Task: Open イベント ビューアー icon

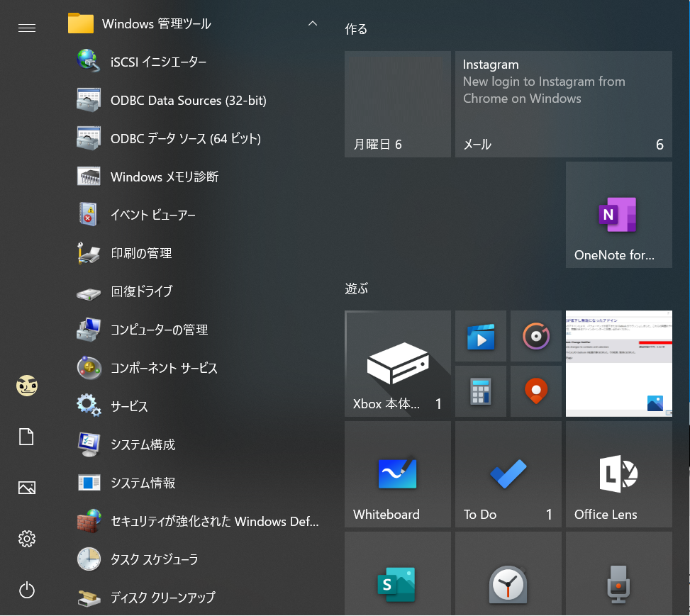Action: pos(89,214)
